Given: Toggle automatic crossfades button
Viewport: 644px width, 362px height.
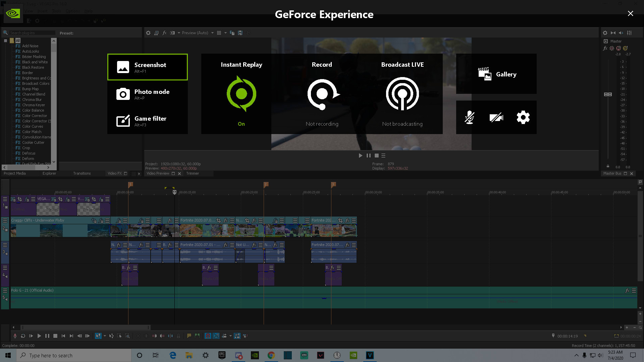Looking at the screenshot, I should (216, 336).
